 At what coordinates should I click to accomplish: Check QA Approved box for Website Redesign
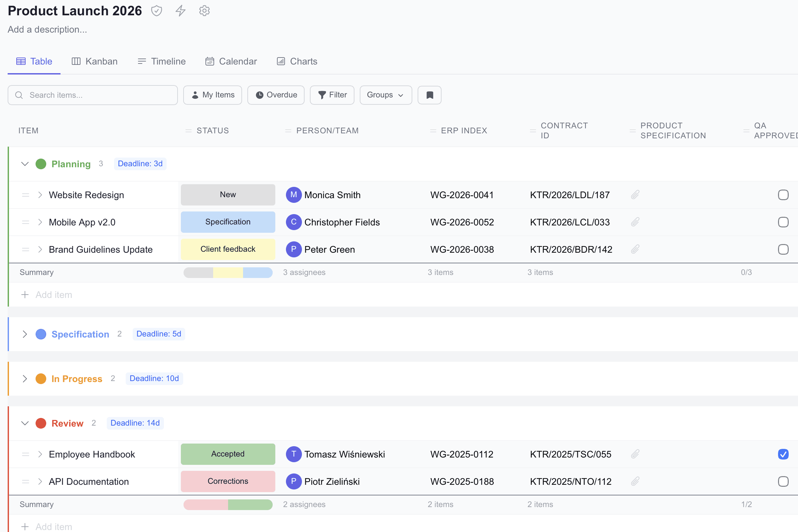[x=783, y=195]
